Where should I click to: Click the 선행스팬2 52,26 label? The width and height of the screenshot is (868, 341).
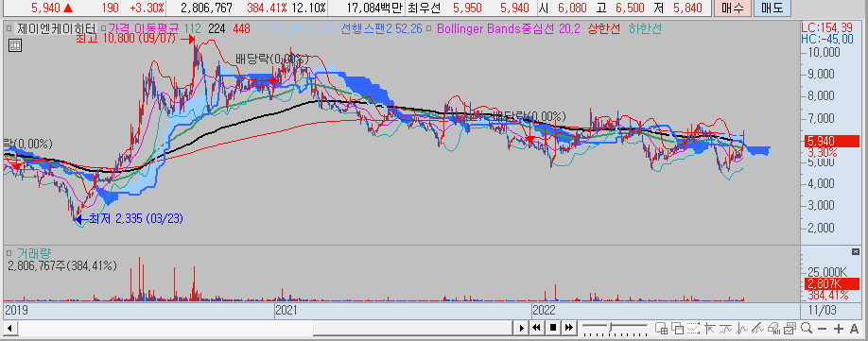381,28
